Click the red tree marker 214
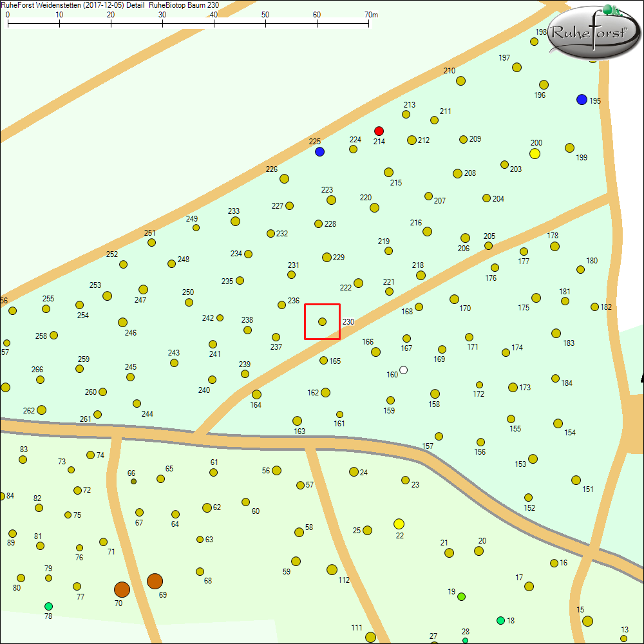This screenshot has width=644, height=644. point(379,131)
